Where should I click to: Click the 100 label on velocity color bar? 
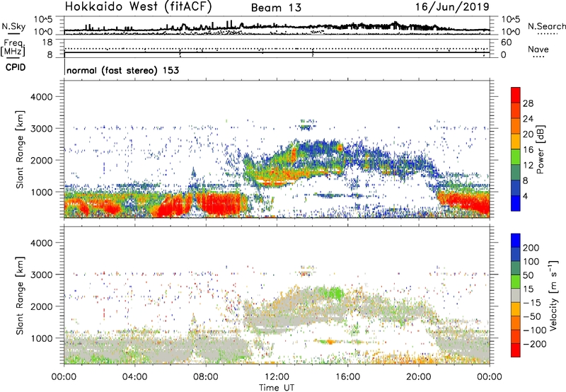(x=531, y=262)
